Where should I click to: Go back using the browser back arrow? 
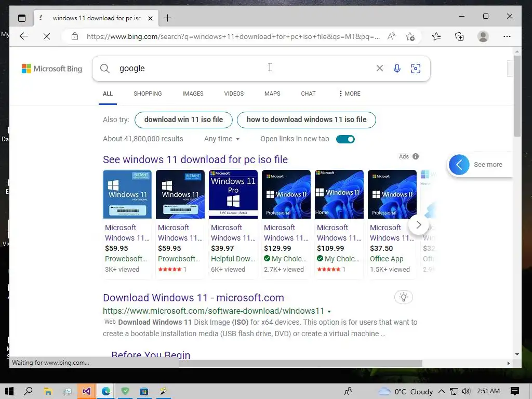click(24, 36)
